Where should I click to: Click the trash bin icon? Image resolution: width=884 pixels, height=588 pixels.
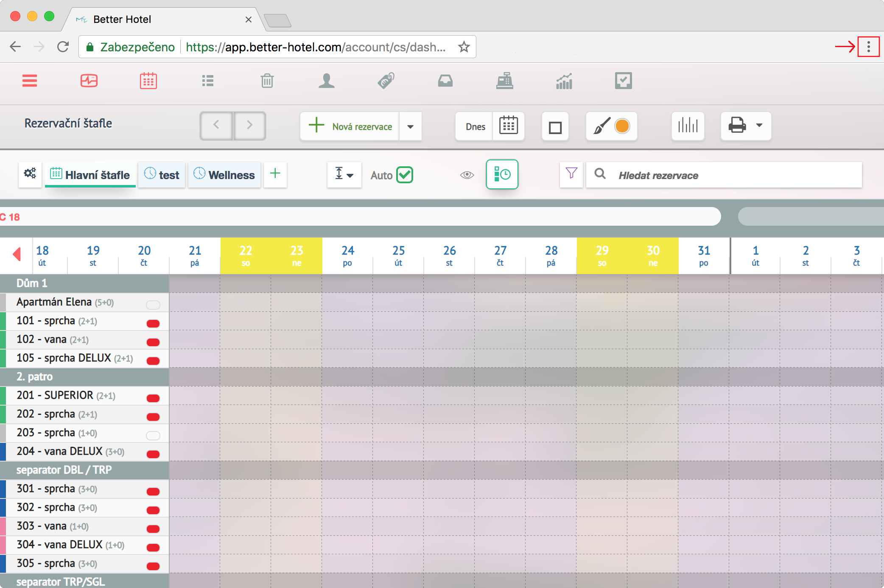[267, 81]
